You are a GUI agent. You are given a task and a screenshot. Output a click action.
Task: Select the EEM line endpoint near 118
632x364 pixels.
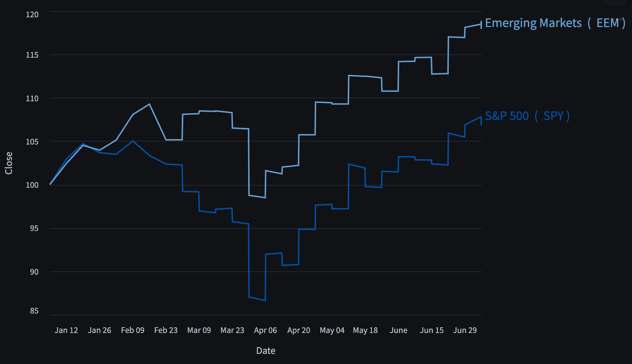(x=481, y=25)
